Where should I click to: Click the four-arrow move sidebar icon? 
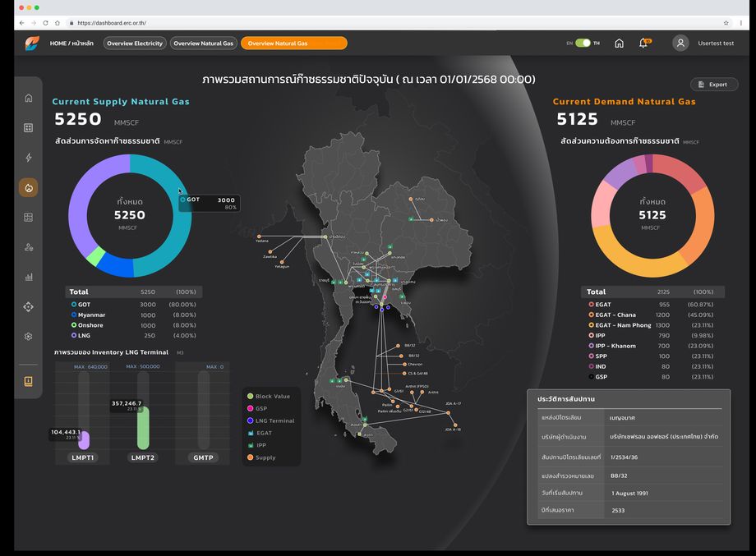(29, 307)
